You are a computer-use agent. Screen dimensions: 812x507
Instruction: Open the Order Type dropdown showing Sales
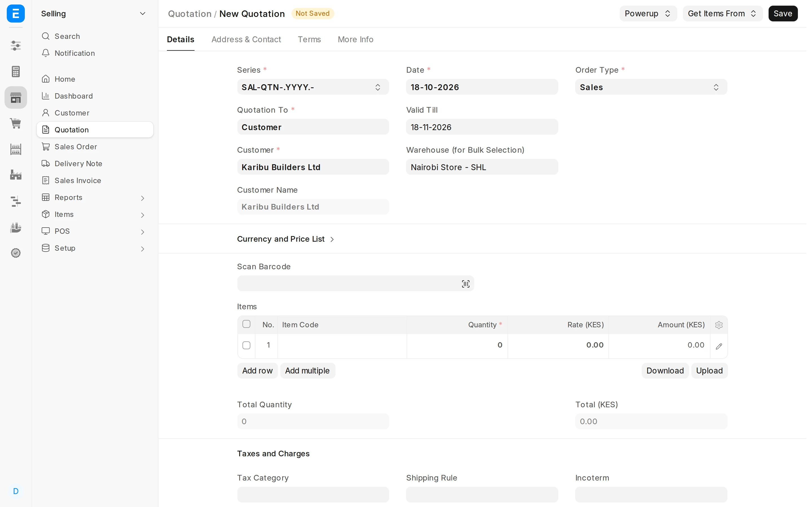click(x=651, y=87)
